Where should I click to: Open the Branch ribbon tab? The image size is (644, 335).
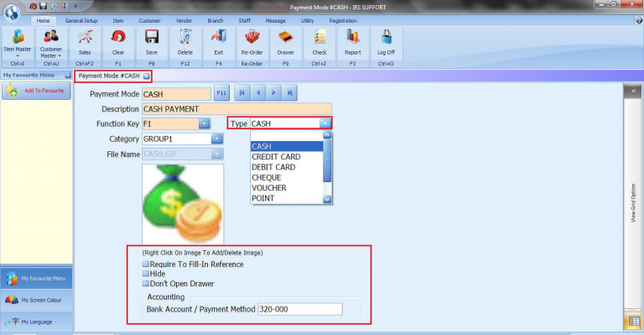click(216, 20)
